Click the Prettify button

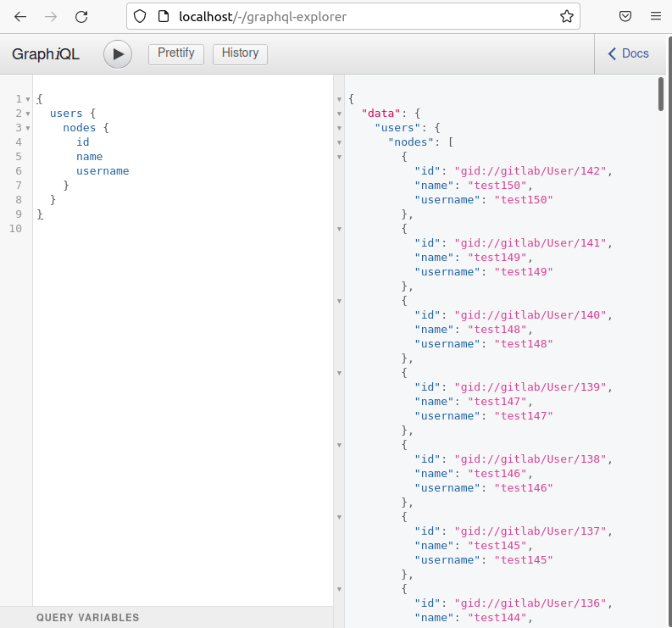pyautogui.click(x=175, y=53)
